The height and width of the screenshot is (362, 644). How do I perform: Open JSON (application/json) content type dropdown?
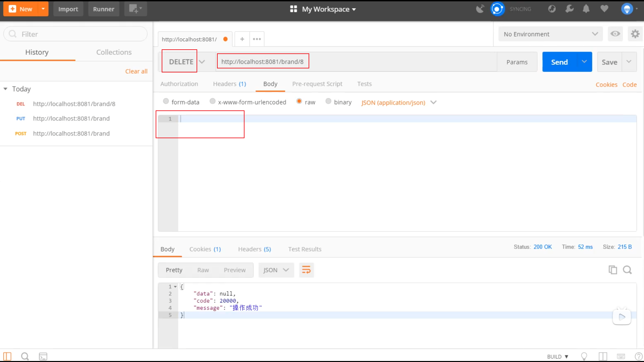398,102
